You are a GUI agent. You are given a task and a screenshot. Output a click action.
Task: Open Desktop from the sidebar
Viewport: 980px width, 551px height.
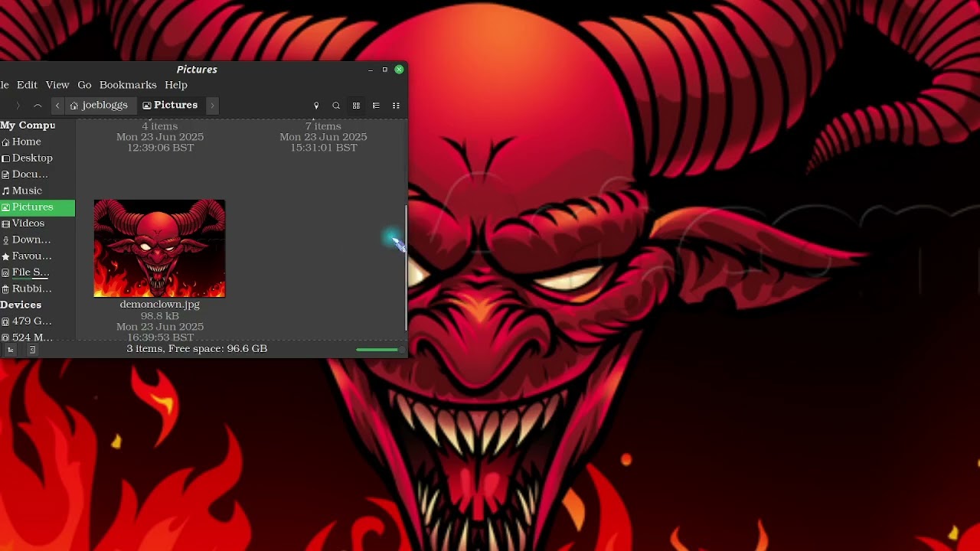click(x=38, y=158)
